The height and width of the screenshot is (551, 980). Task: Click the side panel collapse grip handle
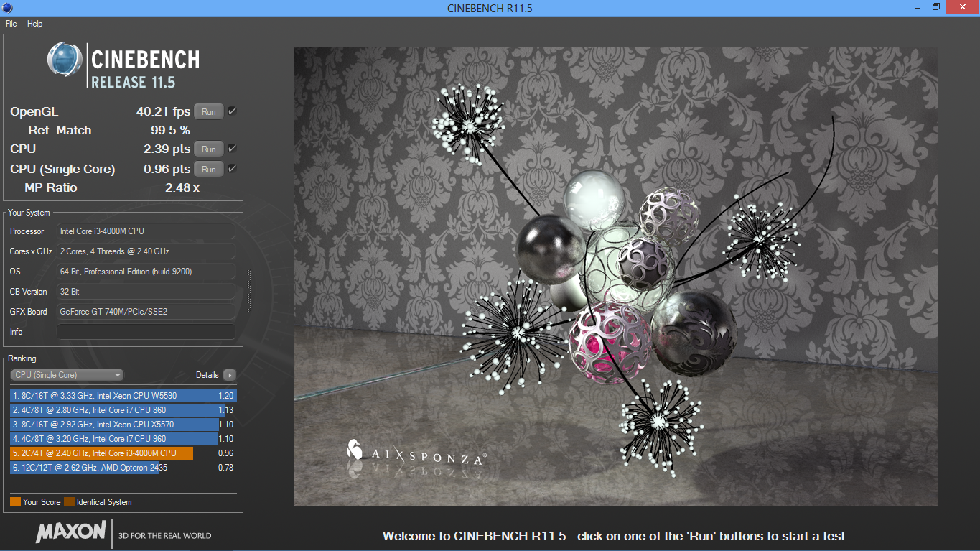click(249, 291)
